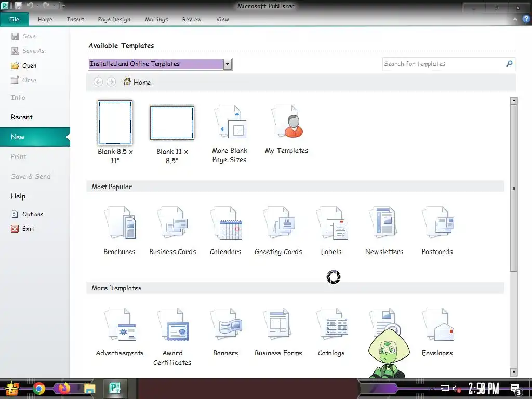The image size is (532, 399).
Task: Click Close in the backstage menu
Action: point(24,80)
